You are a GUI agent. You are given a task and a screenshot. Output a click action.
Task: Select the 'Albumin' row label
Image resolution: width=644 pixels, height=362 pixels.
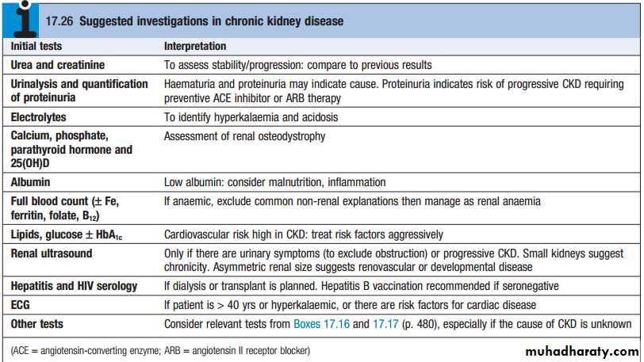pyautogui.click(x=31, y=182)
